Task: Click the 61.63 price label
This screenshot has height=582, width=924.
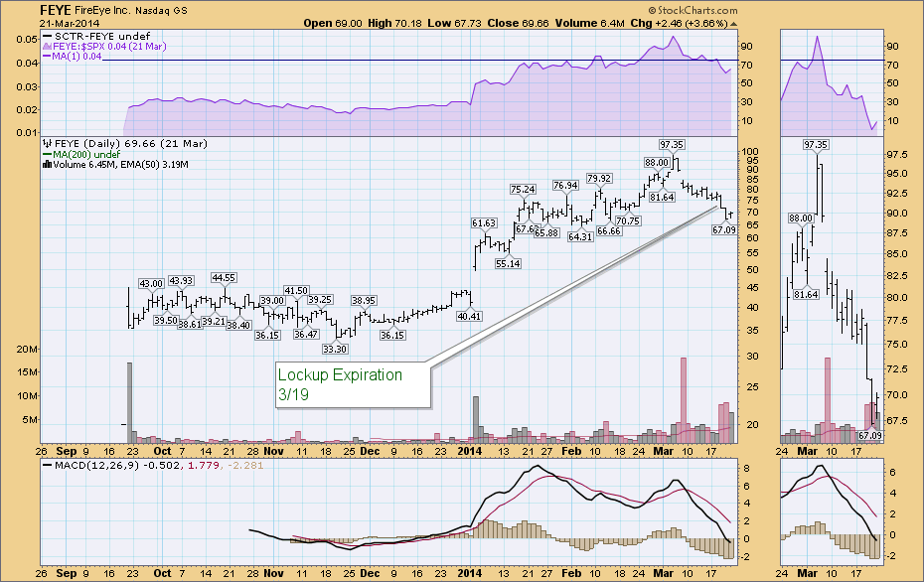Action: coord(484,222)
